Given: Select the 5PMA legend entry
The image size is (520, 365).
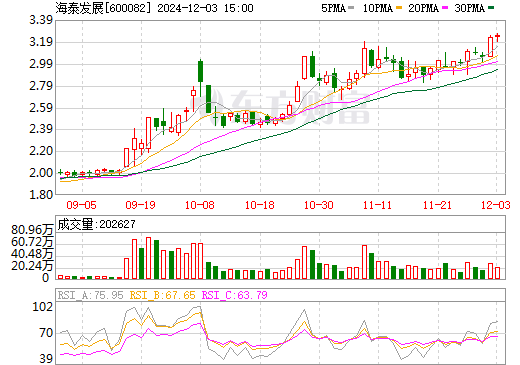Looking at the screenshot, I should (x=338, y=8).
